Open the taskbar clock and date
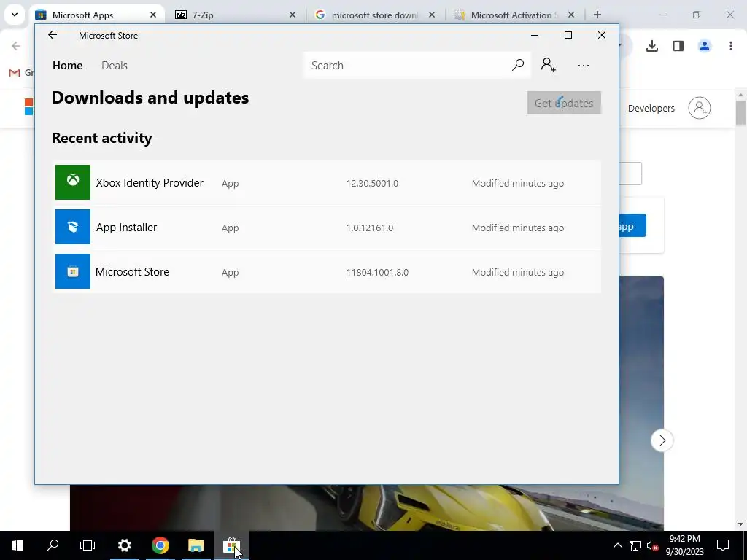Screen dimensions: 747x560 click(x=684, y=545)
